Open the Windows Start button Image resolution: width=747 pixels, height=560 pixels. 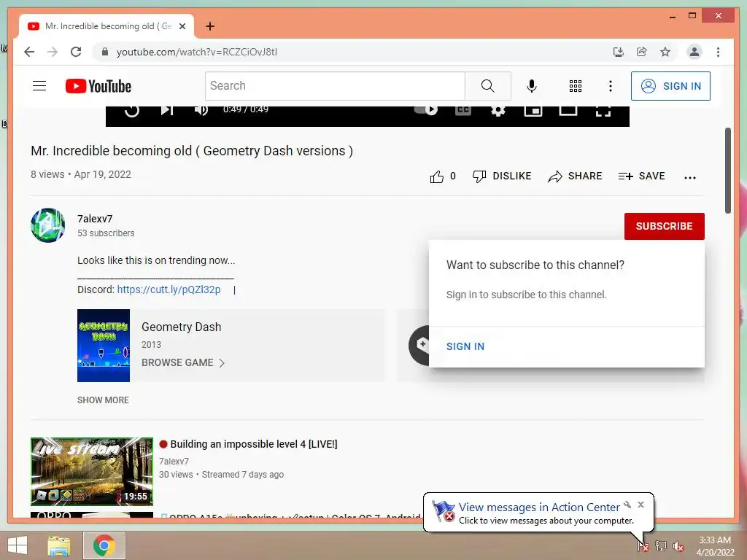coord(18,545)
